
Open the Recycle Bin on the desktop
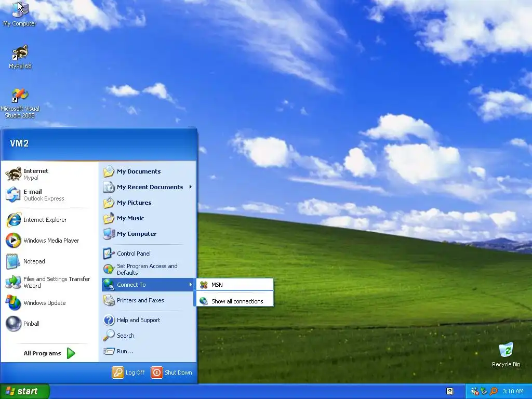point(506,355)
